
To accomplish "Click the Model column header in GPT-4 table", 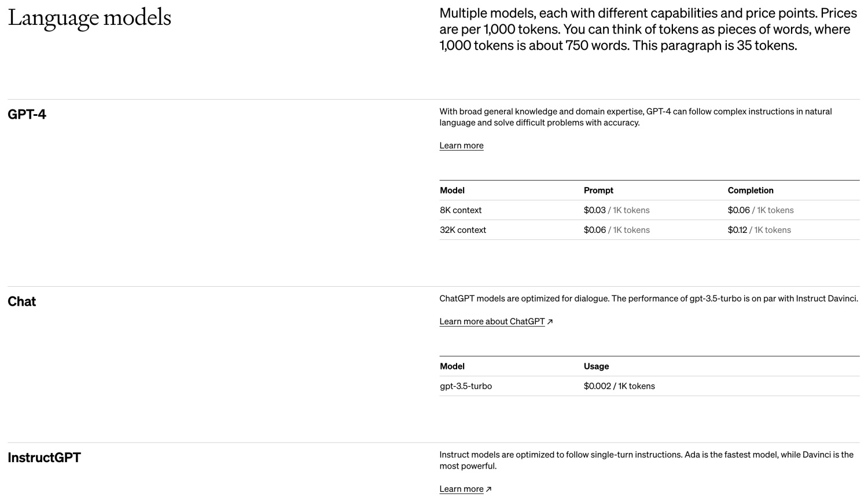I will coord(452,191).
